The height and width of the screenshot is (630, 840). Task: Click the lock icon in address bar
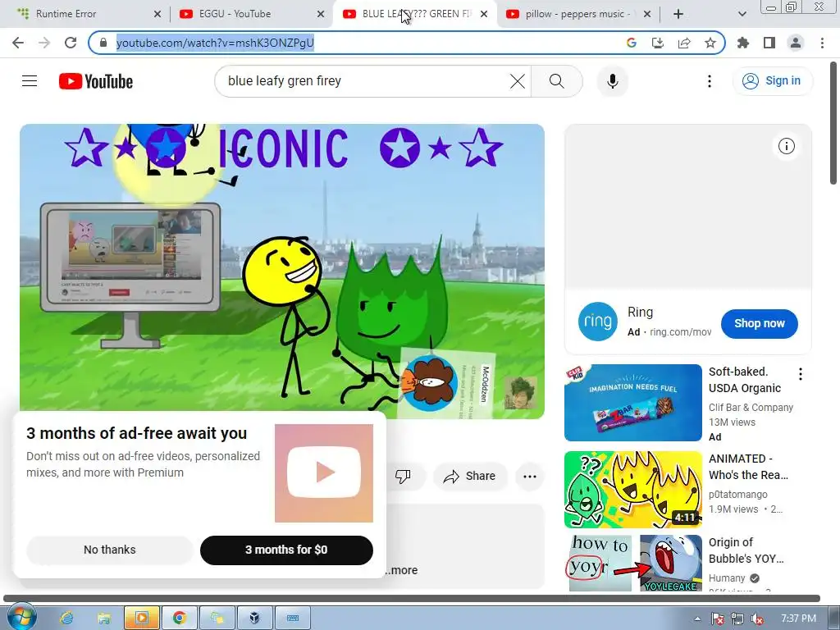103,43
